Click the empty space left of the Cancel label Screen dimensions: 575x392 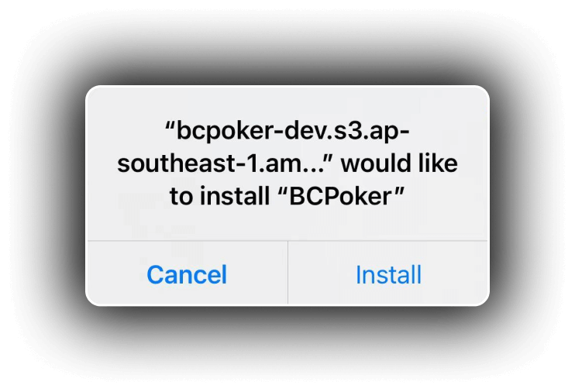pyautogui.click(x=116, y=273)
